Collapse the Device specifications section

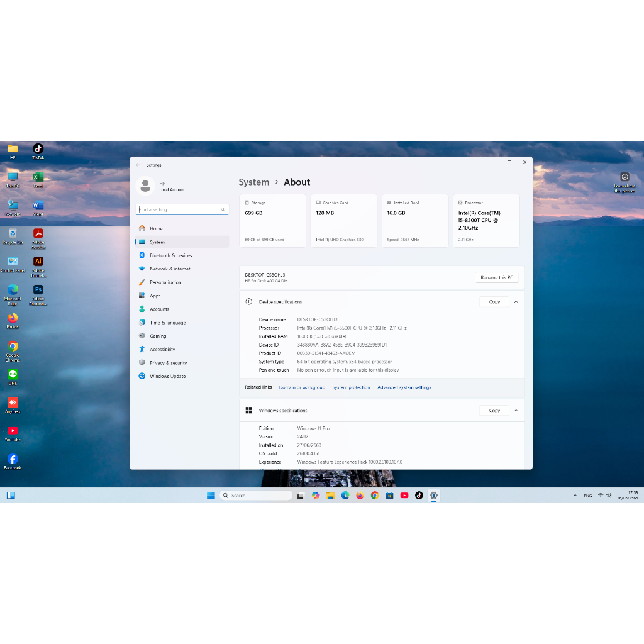pos(516,302)
